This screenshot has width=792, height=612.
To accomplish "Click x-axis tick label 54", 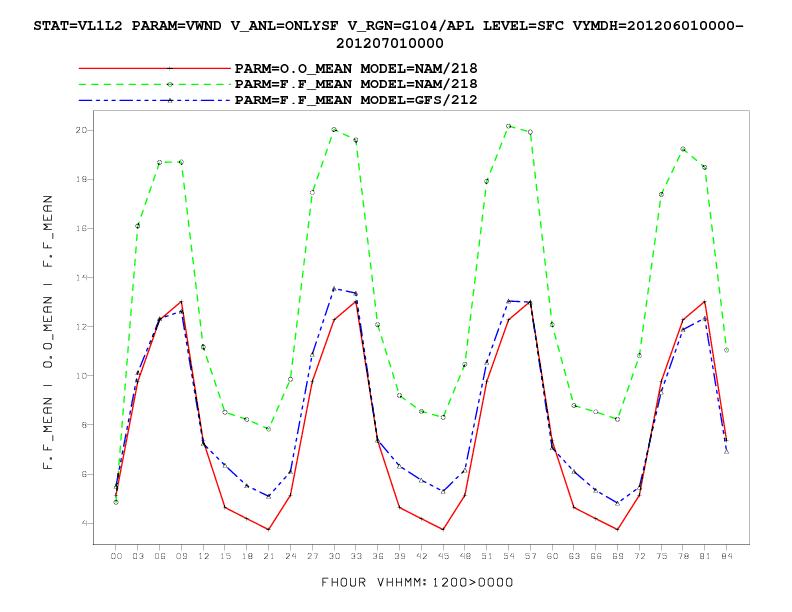I will (x=509, y=556).
